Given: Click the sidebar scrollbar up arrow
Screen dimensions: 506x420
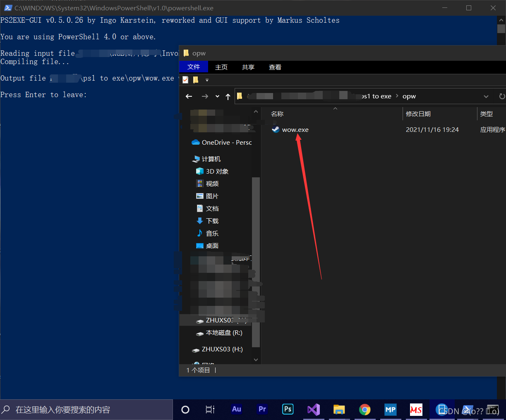Looking at the screenshot, I should point(256,112).
